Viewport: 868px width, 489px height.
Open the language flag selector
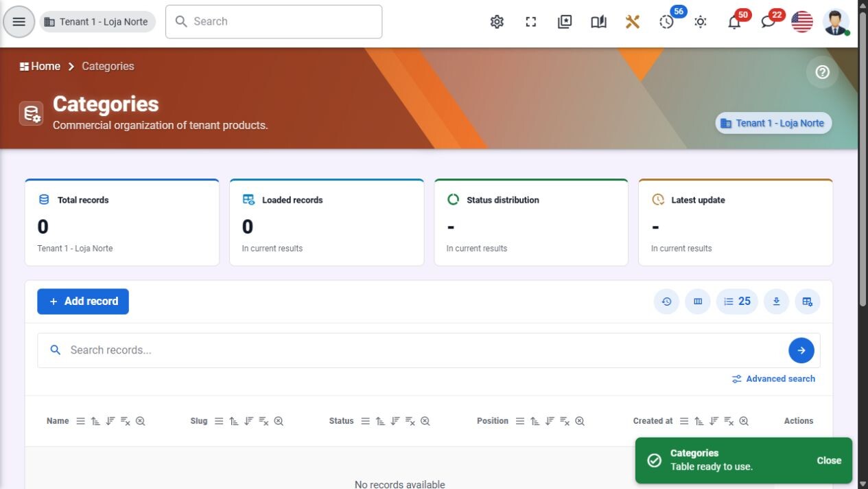click(x=802, y=22)
